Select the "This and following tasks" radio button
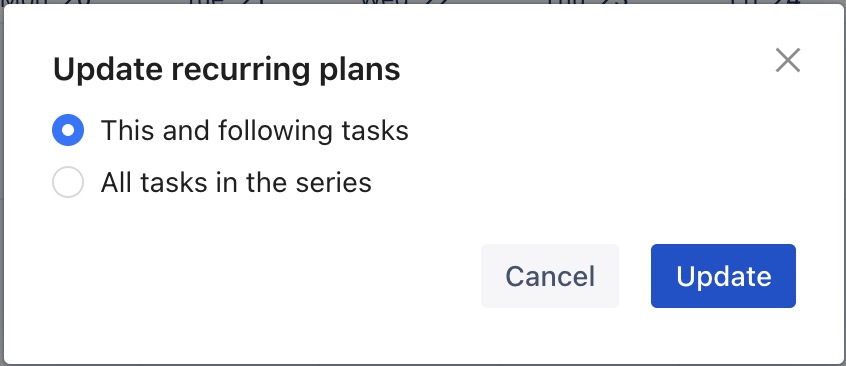 (68, 130)
